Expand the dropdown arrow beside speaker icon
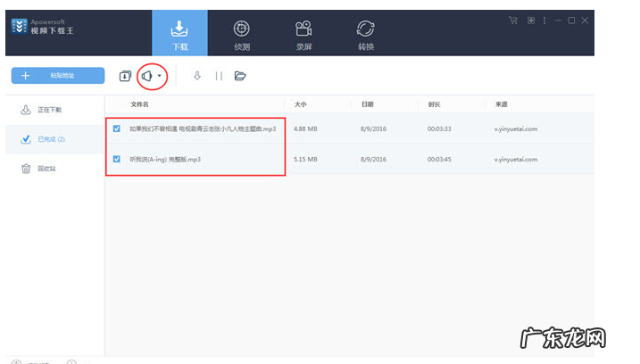The height and width of the screenshot is (364, 640). 160,76
